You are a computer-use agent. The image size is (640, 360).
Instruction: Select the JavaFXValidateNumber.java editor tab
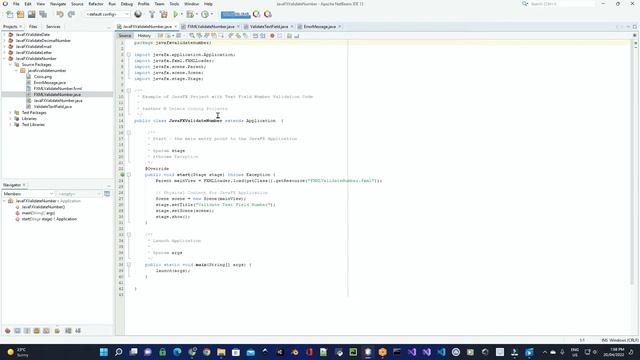pyautogui.click(x=147, y=27)
